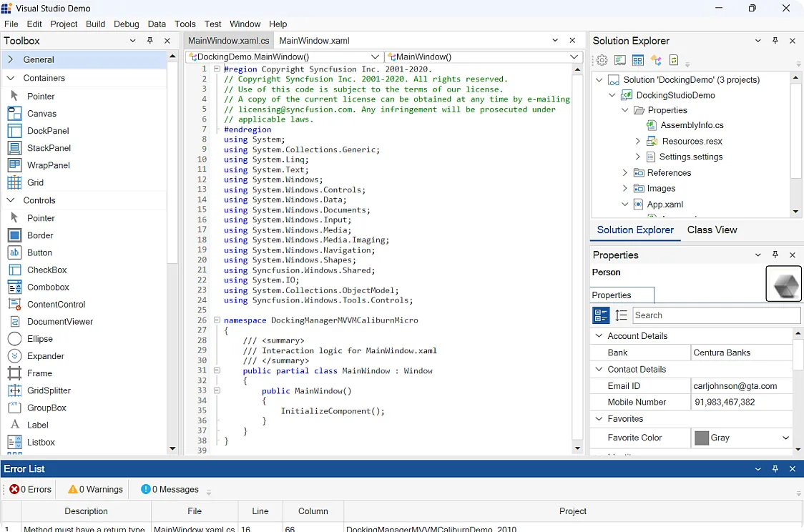804x532 pixels.
Task: Collapse the namespace code region at line 26
Action: click(x=217, y=320)
